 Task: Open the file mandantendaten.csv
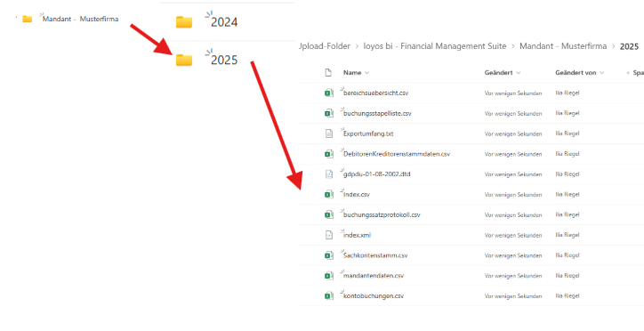click(374, 276)
